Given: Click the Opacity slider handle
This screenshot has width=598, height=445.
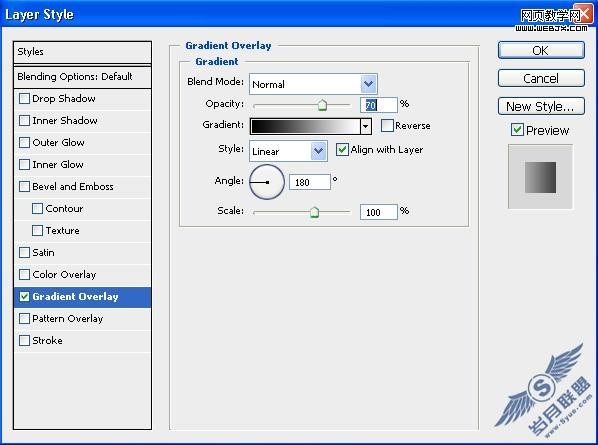Looking at the screenshot, I should [x=322, y=105].
